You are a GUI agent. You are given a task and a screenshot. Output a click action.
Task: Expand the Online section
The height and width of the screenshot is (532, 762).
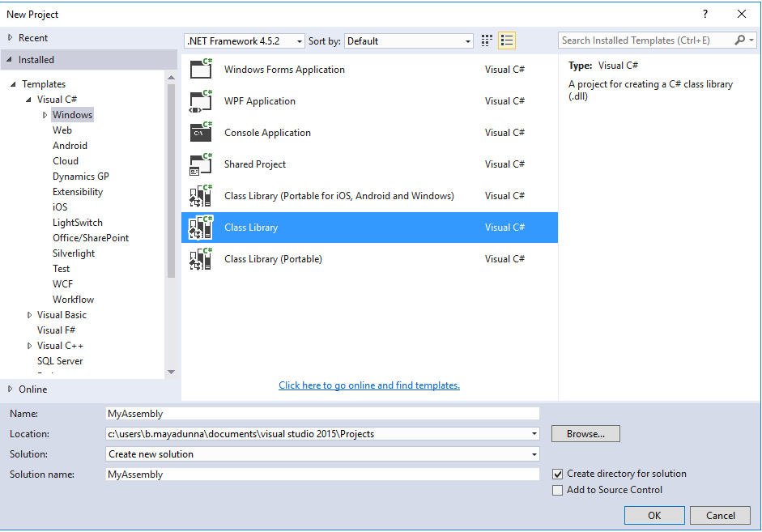coord(11,389)
